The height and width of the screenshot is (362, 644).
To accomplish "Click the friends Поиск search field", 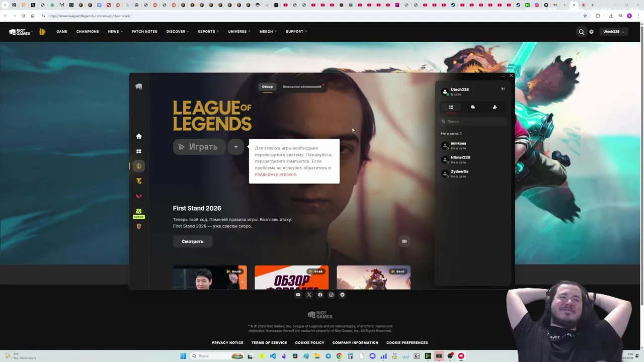I will (473, 121).
